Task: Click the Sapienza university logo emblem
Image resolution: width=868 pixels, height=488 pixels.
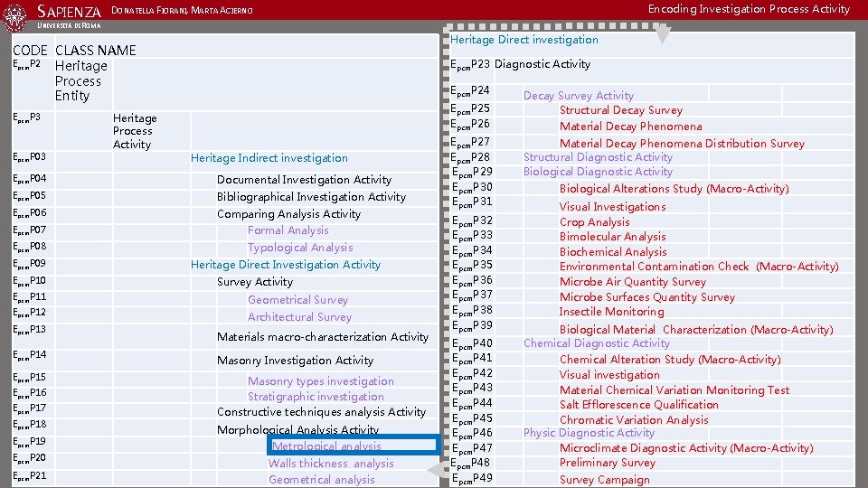Action: (x=15, y=16)
